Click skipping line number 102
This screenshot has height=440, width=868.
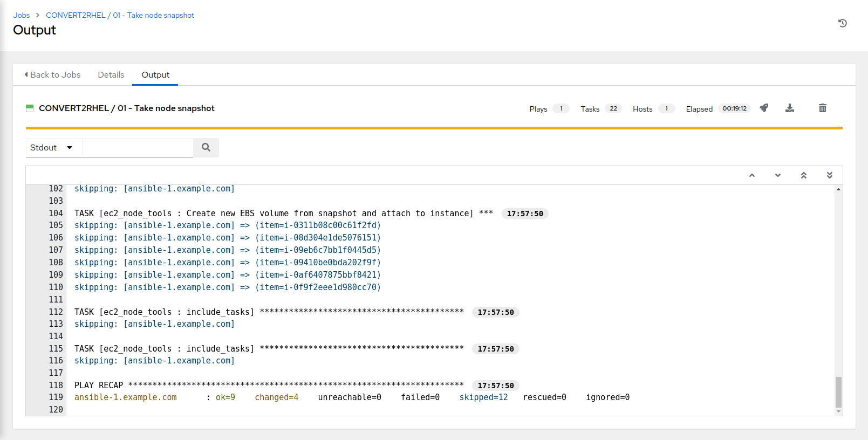pos(56,189)
